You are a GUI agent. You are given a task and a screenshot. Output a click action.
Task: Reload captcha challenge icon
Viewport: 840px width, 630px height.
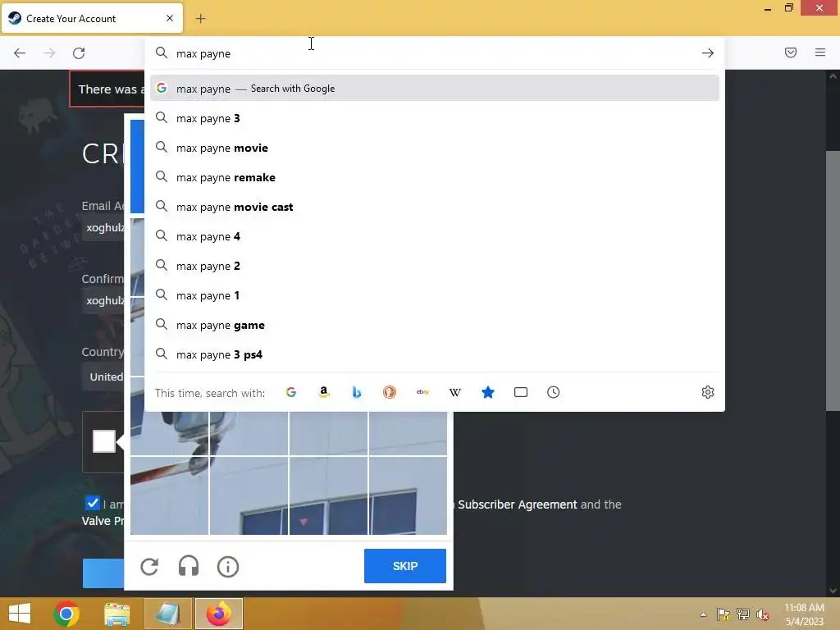click(x=149, y=566)
